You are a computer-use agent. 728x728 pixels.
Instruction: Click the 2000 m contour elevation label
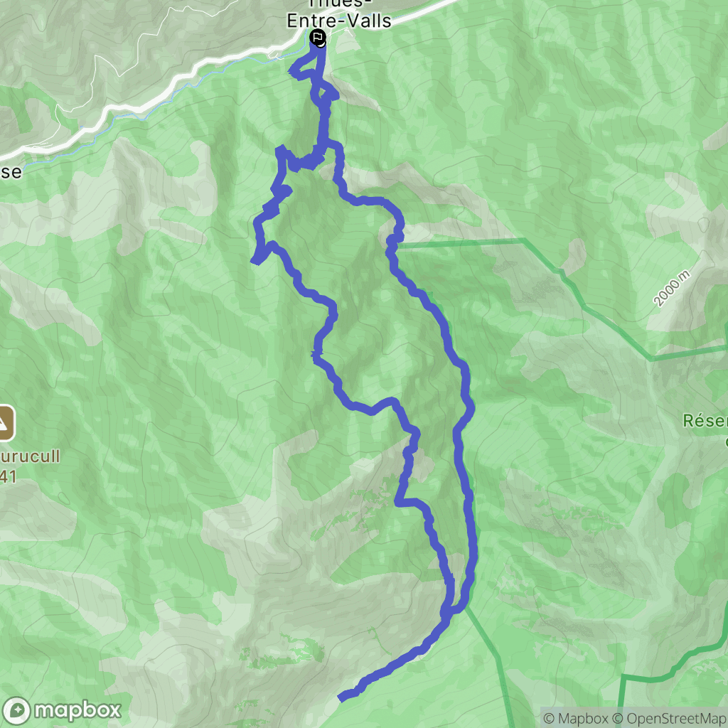click(x=671, y=289)
